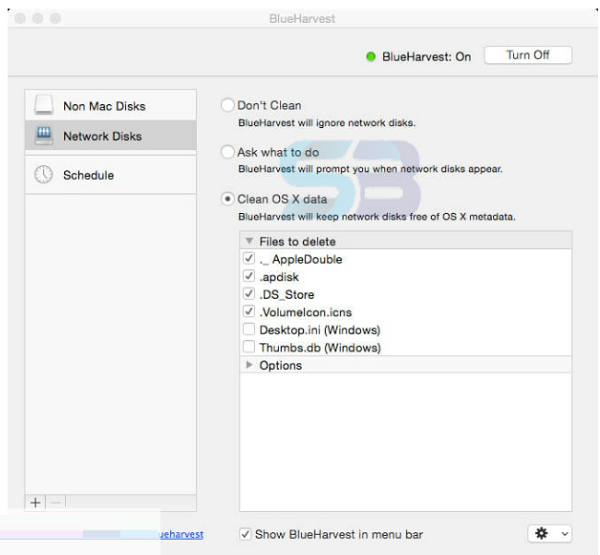Click the Non Mac Disks drive icon
The image size is (600, 555).
pyautogui.click(x=44, y=105)
